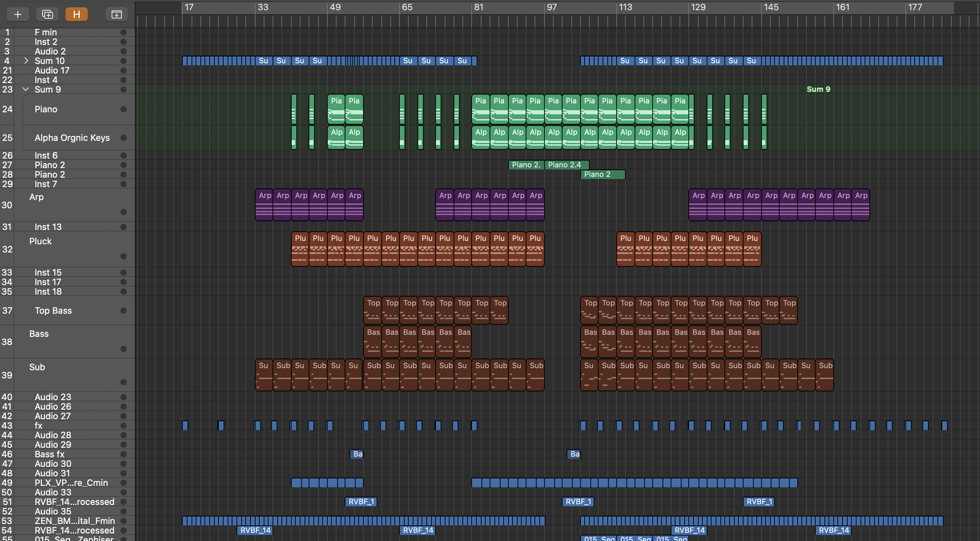The width and height of the screenshot is (980, 541).
Task: Click the import/drop-in arrow icon in header
Action: pyautogui.click(x=116, y=14)
